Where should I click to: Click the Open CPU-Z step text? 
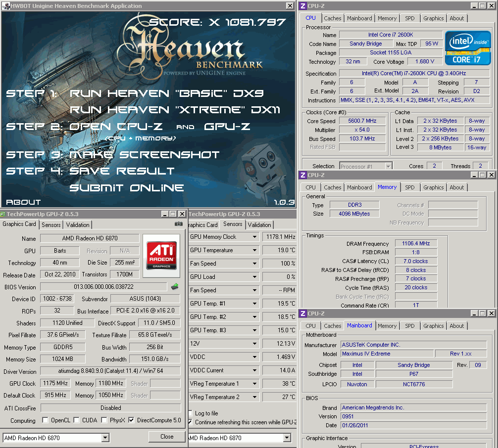116,127
